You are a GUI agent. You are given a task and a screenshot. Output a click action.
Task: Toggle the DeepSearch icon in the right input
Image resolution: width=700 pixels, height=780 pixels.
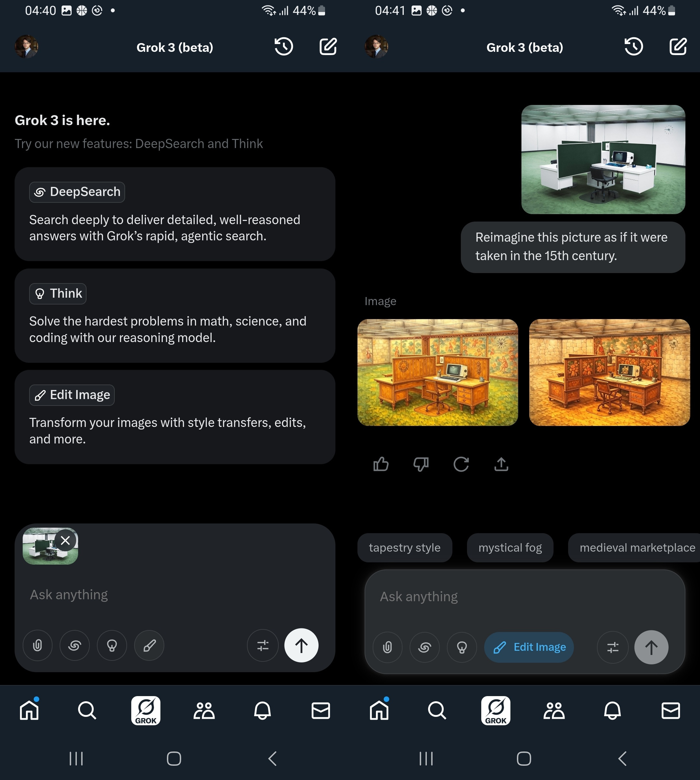point(425,647)
